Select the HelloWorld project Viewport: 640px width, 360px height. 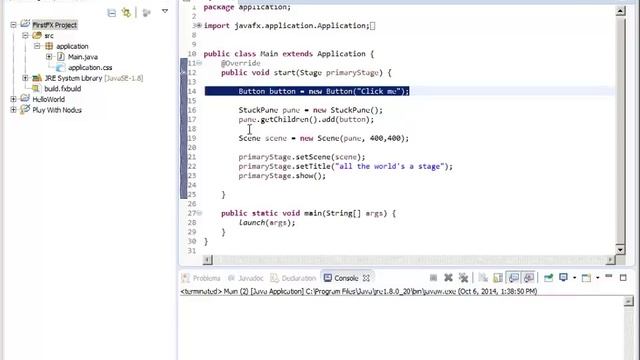[x=49, y=99]
